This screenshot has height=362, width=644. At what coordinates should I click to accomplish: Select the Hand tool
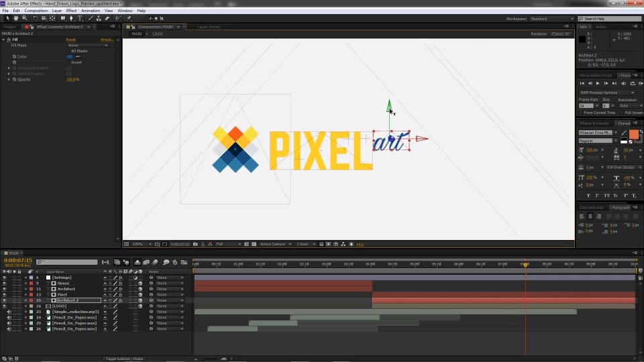click(16, 19)
